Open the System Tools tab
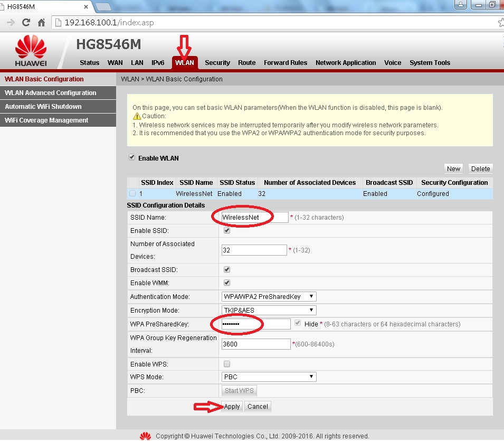504x441 pixels. coord(430,62)
